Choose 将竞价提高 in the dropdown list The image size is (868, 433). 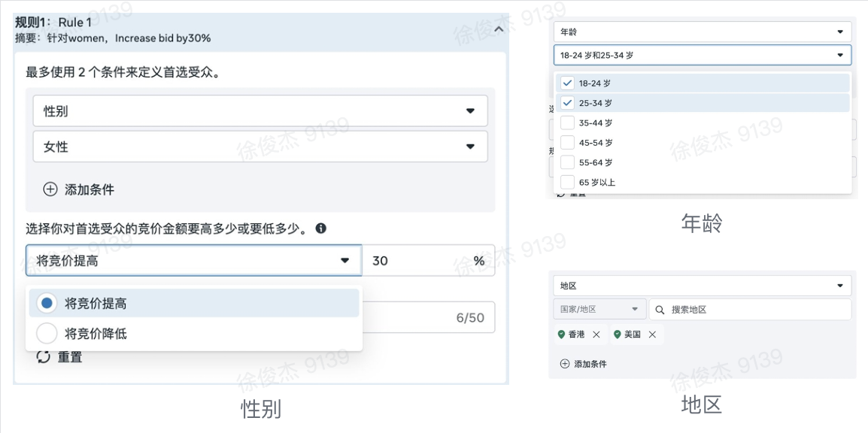click(x=96, y=304)
